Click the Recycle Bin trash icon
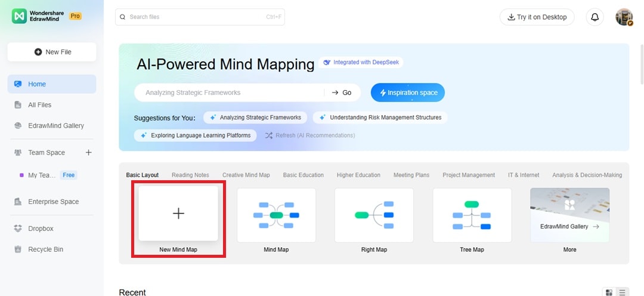Screen dimensions: 644x296 (x=18, y=249)
